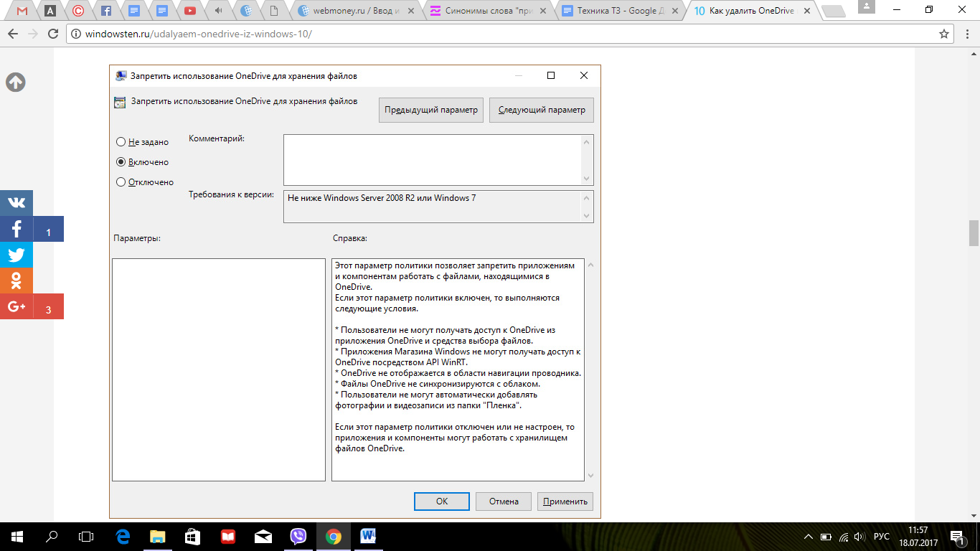Open Windows Store from taskbar
Image resolution: width=980 pixels, height=551 pixels.
point(193,536)
